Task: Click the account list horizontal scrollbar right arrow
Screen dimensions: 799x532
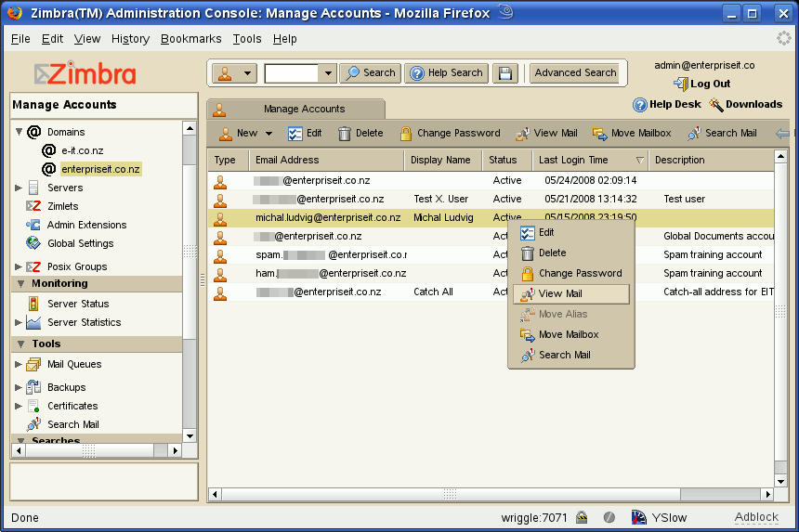Action: click(x=768, y=494)
